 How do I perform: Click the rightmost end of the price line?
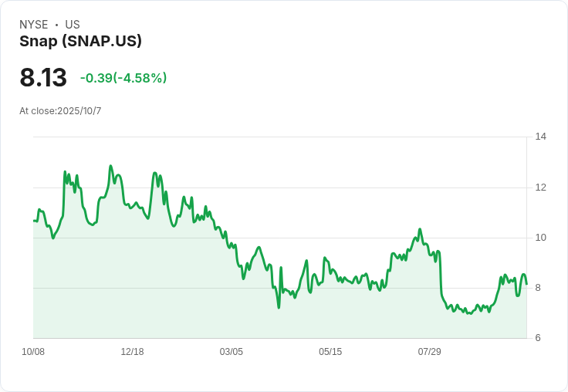click(x=526, y=283)
